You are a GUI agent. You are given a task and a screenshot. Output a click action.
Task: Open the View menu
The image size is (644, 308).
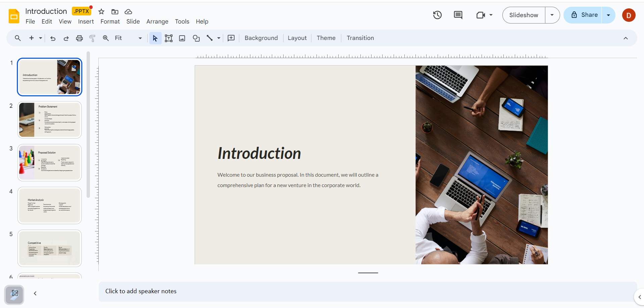65,21
